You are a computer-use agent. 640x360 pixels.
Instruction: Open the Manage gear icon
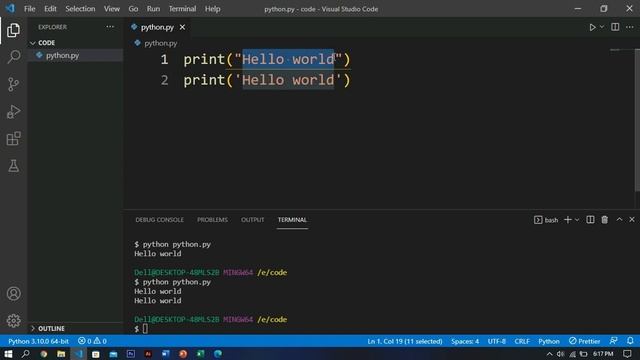click(x=13, y=320)
